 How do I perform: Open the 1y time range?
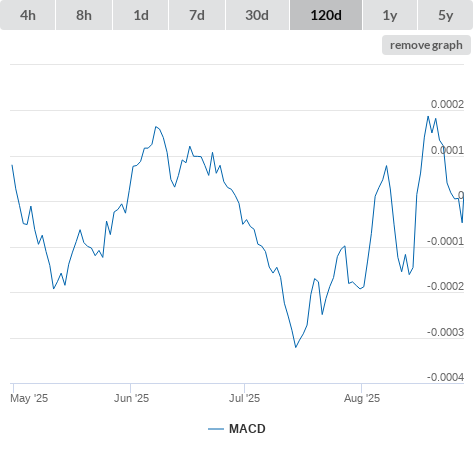[x=390, y=15]
